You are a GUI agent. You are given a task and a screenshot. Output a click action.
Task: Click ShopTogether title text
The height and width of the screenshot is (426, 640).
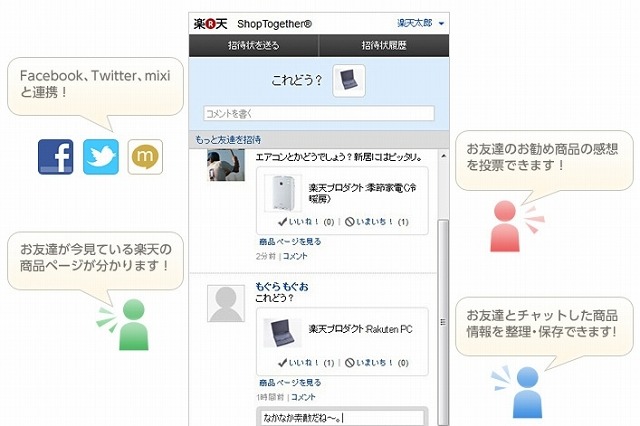274,24
